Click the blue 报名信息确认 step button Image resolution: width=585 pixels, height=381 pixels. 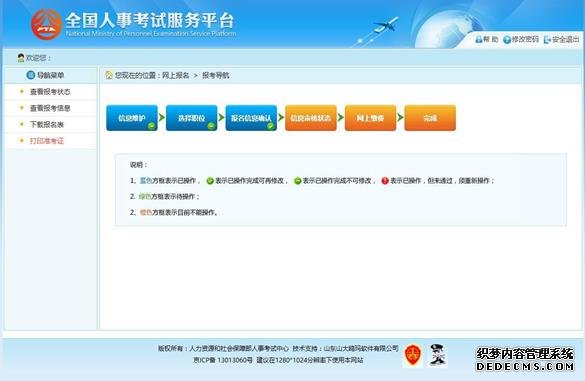pyautogui.click(x=251, y=118)
